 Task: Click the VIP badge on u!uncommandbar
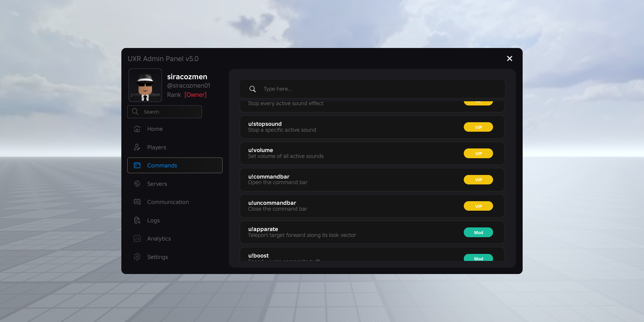[478, 206]
